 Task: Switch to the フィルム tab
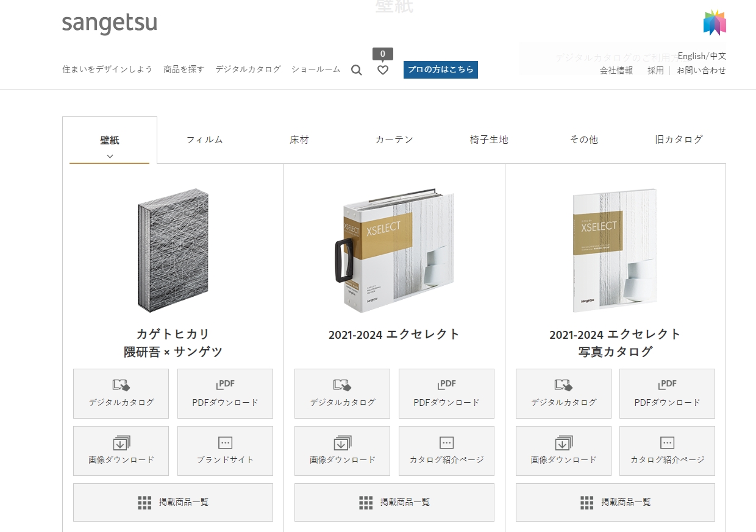205,140
